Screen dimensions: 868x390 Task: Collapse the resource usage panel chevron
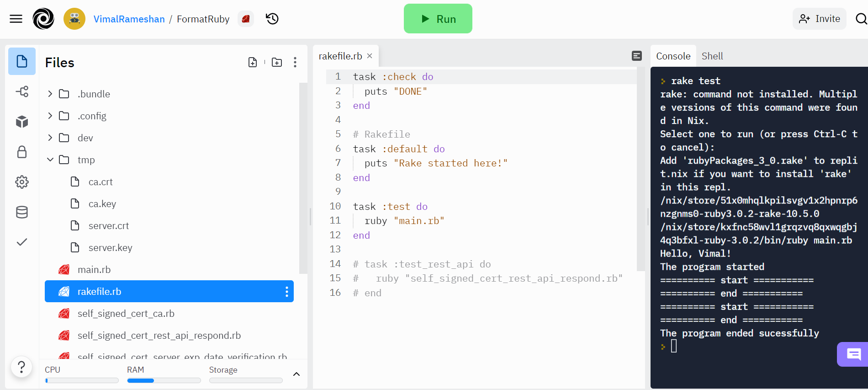point(296,374)
